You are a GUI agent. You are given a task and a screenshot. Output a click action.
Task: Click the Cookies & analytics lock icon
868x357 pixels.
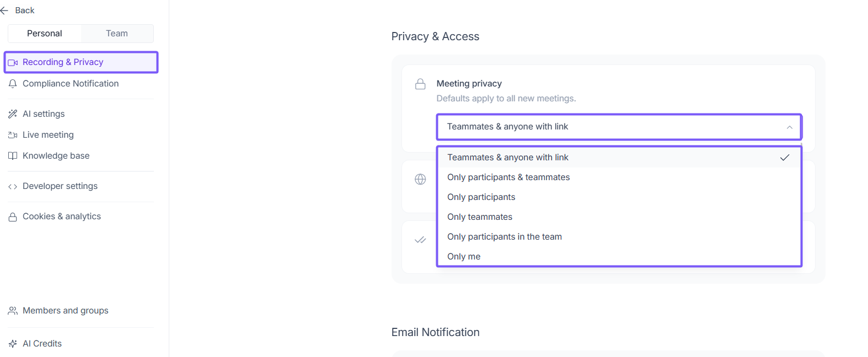tap(13, 217)
